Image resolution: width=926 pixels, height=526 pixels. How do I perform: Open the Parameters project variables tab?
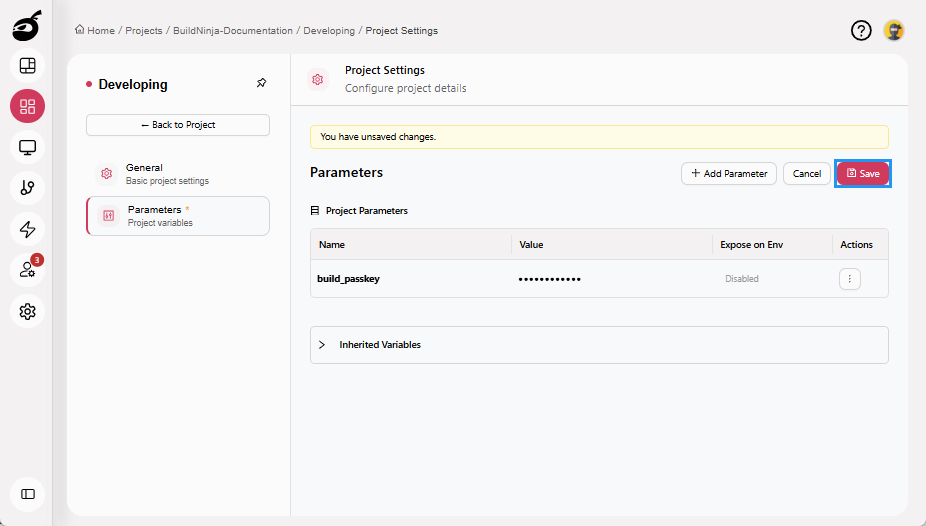(178, 216)
